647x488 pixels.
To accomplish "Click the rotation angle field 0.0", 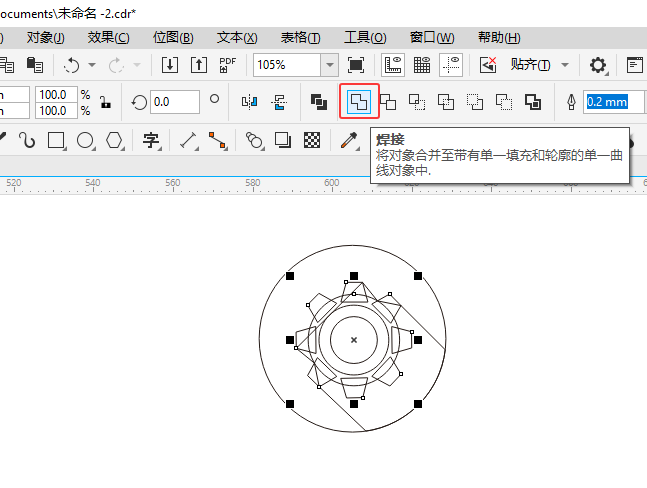I will (x=175, y=102).
